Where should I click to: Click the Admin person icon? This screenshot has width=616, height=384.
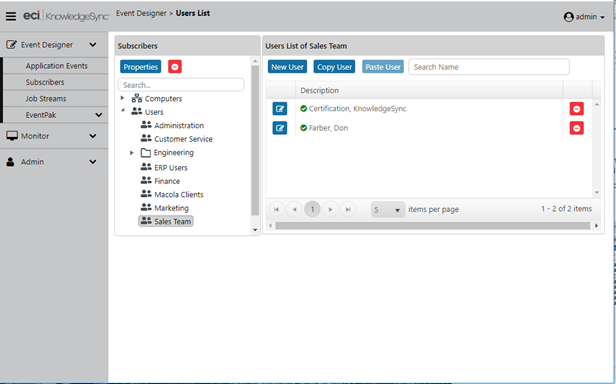[10, 162]
